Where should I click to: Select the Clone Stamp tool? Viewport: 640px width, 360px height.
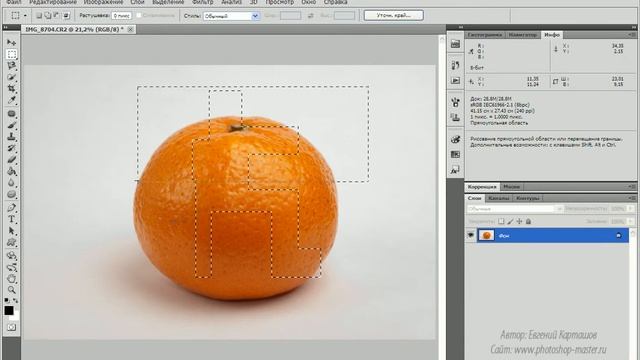pyautogui.click(x=11, y=137)
